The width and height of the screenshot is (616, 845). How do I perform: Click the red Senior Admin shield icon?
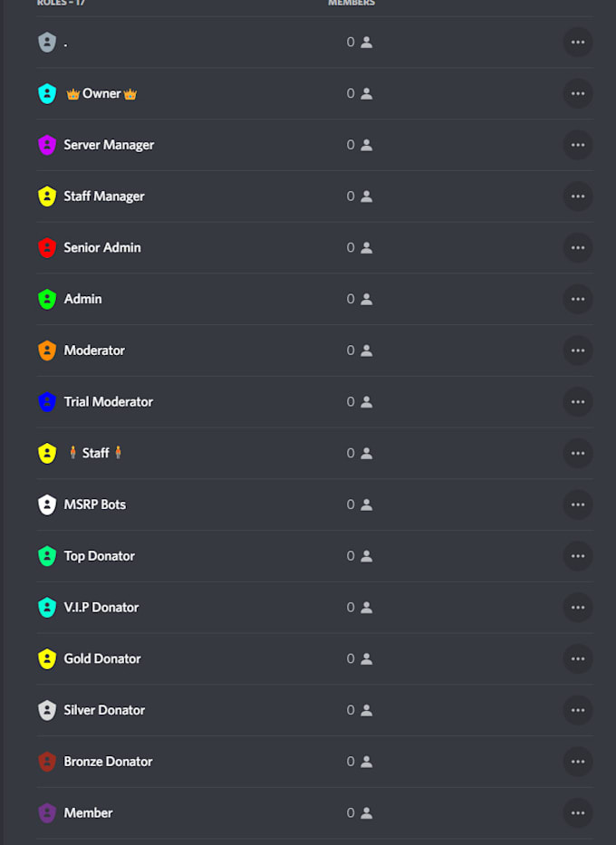click(46, 247)
